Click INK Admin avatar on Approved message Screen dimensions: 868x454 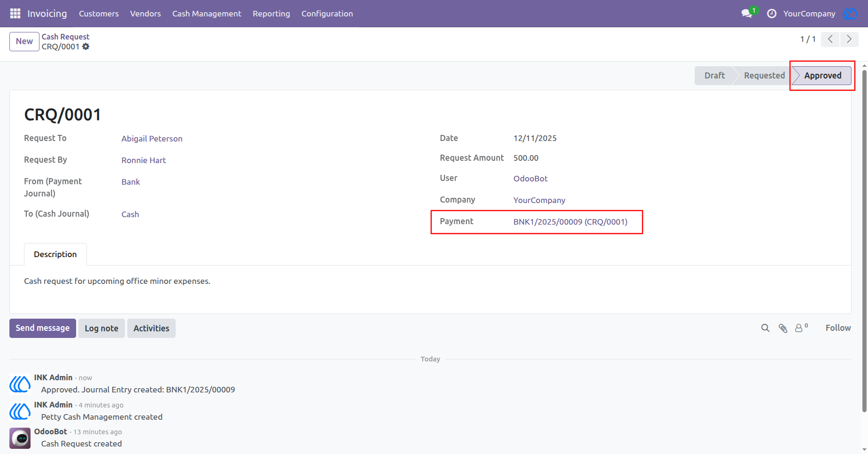20,384
